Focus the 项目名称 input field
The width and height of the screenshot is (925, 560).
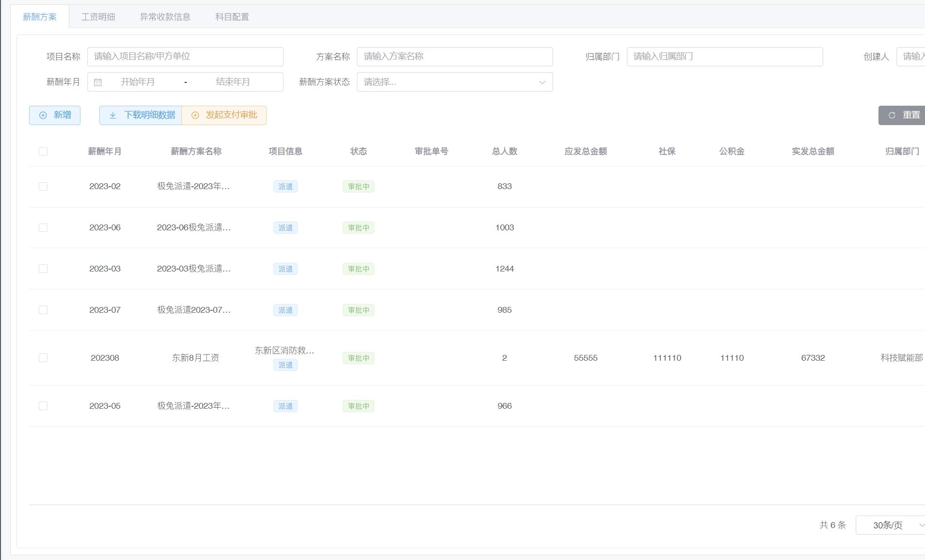click(x=185, y=57)
